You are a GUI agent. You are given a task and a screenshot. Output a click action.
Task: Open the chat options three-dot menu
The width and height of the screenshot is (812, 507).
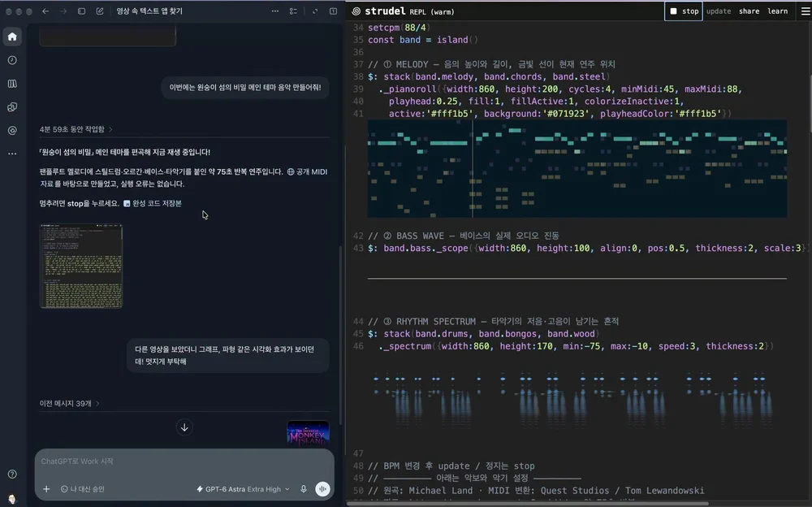click(275, 11)
